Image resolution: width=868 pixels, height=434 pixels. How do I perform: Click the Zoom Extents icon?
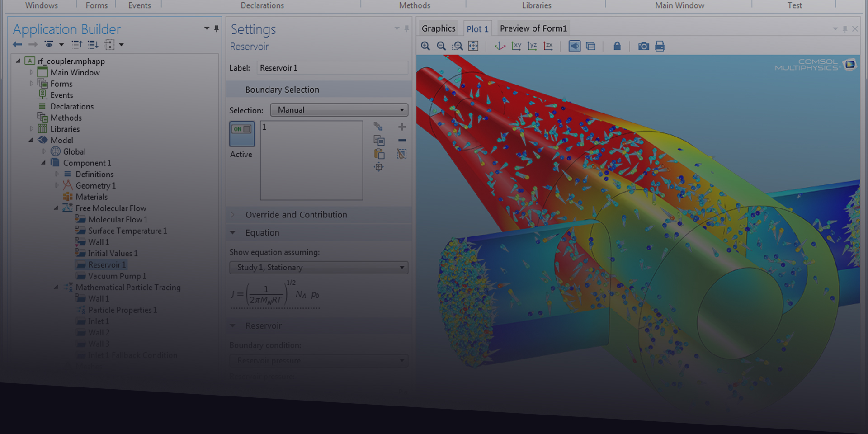point(473,46)
